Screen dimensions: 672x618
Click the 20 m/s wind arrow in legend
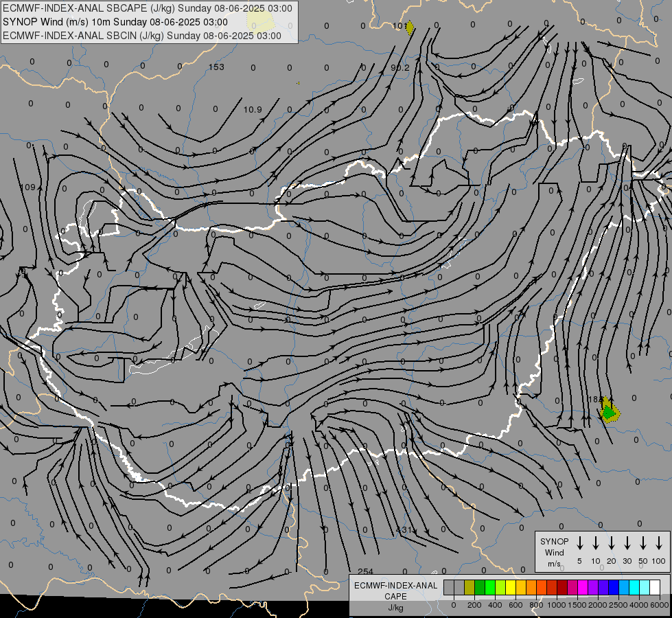612,543
